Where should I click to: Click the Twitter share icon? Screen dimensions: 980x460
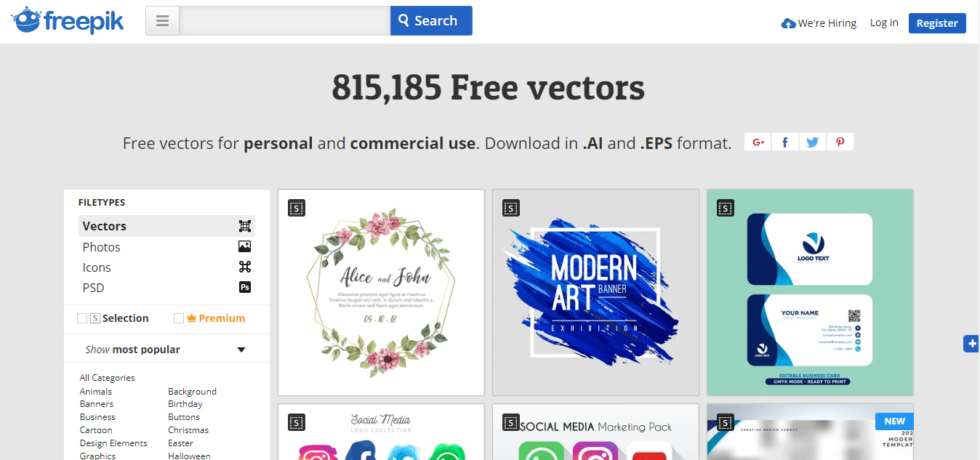pyautogui.click(x=812, y=142)
